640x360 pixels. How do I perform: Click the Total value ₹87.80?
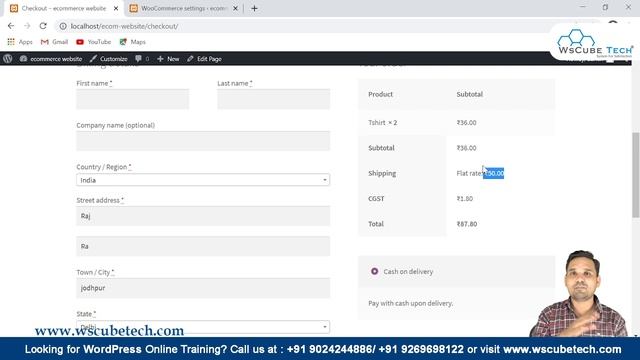(467, 224)
